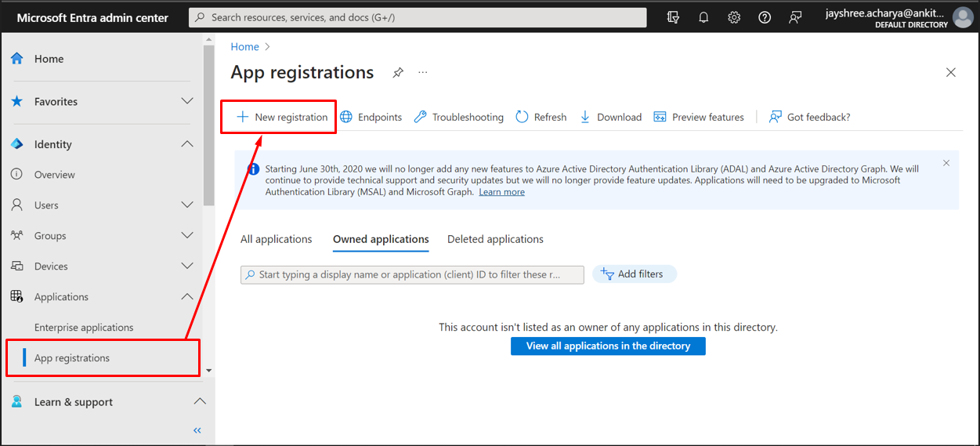
Task: Click the info icon in the banner
Action: [253, 169]
